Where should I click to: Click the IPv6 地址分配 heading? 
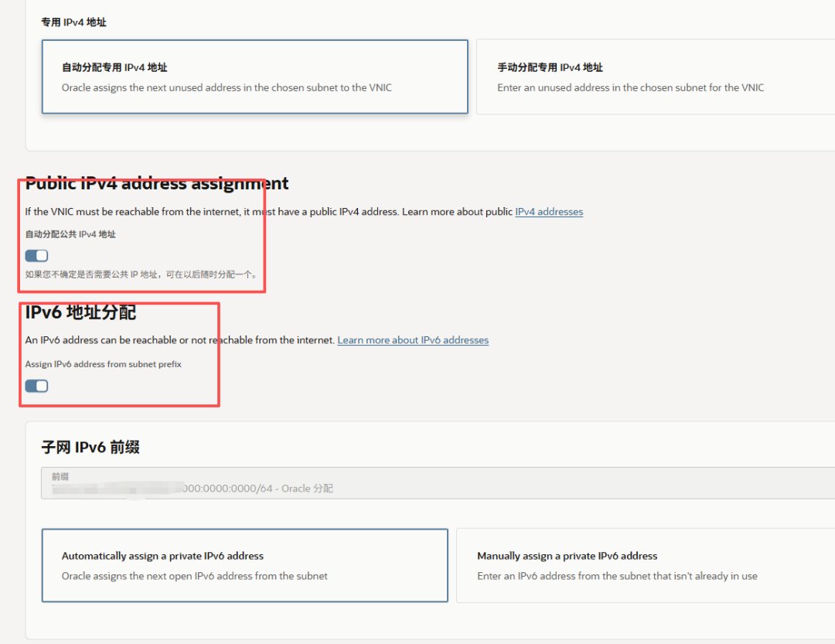[80, 312]
